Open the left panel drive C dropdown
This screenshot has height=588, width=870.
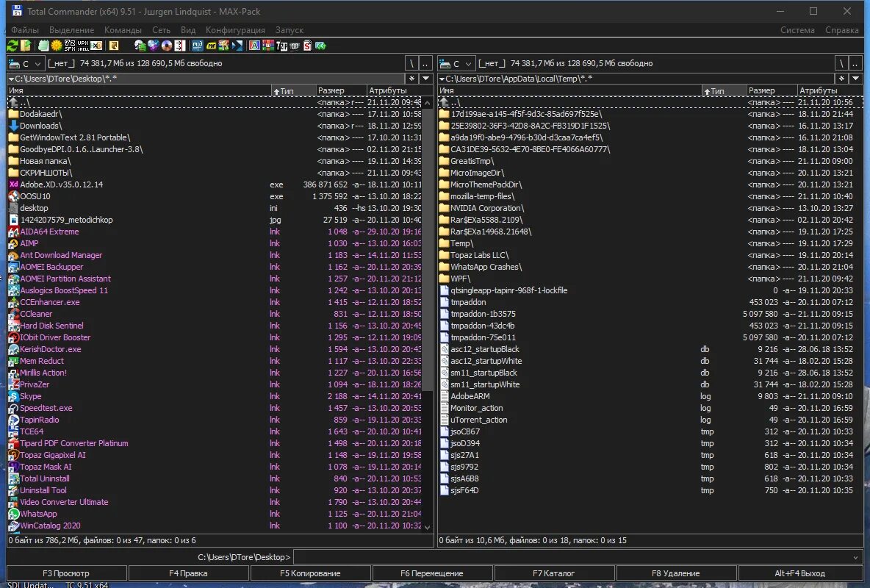pyautogui.click(x=26, y=63)
